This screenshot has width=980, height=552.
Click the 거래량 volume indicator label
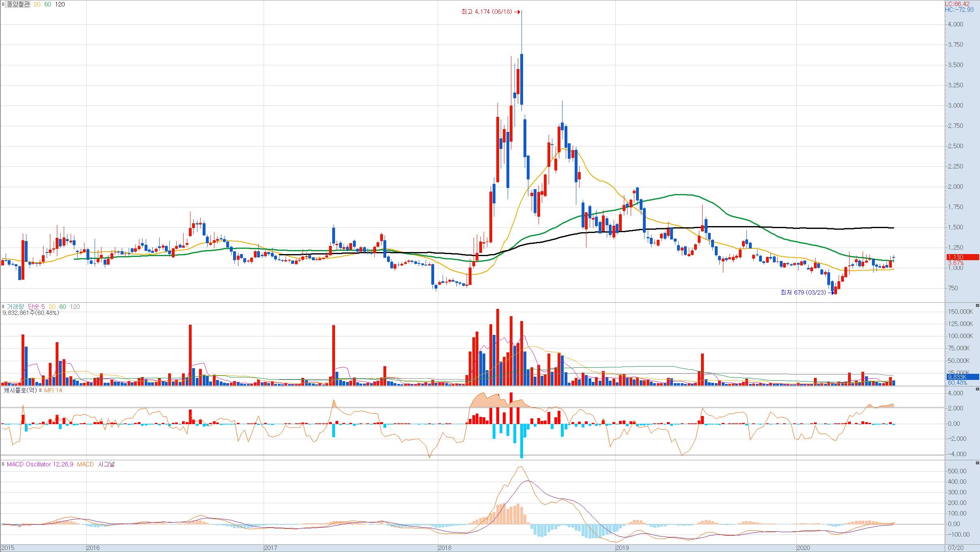pyautogui.click(x=15, y=307)
